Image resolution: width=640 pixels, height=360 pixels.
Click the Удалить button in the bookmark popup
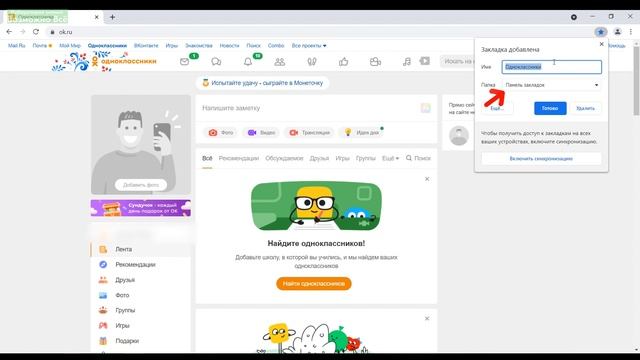(x=585, y=108)
